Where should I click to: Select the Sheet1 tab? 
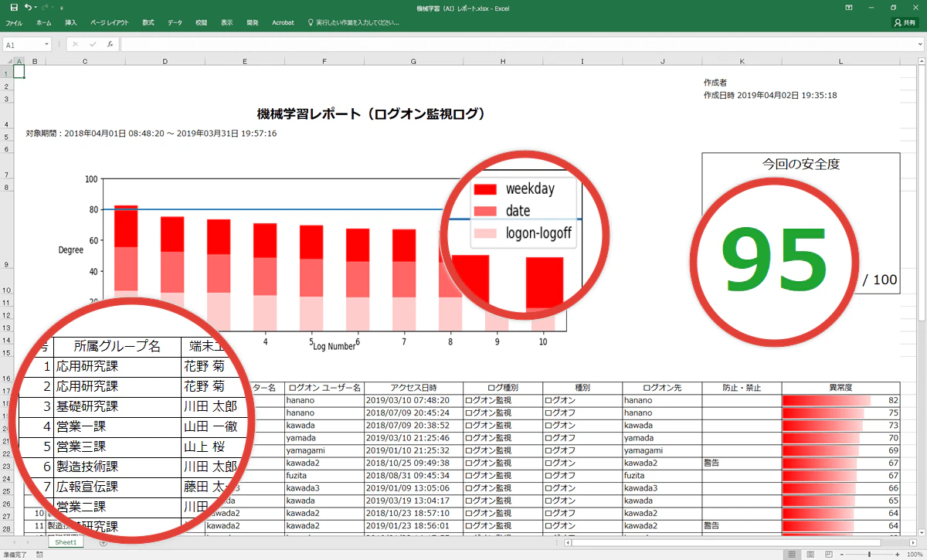[x=66, y=541]
